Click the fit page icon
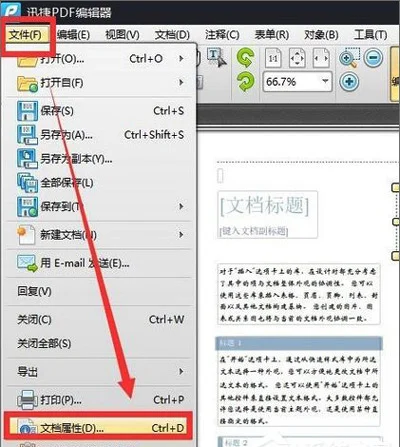400x447 pixels. 297,58
